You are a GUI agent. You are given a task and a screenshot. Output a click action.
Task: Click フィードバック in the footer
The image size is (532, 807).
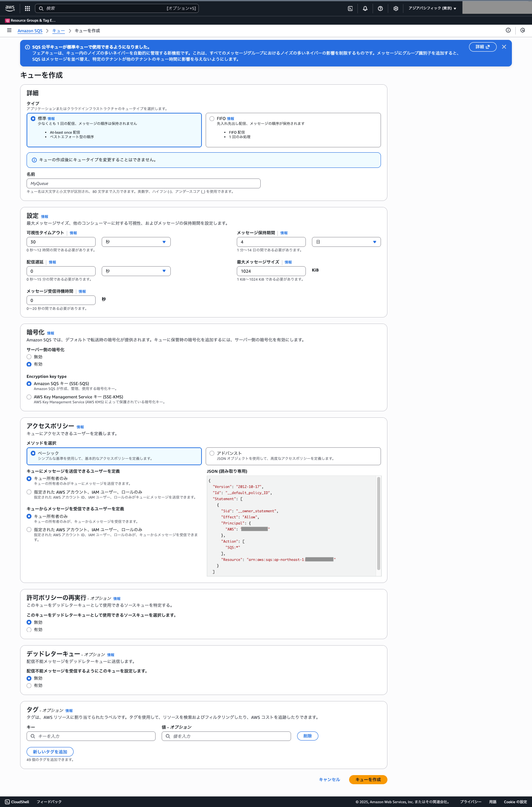pyautogui.click(x=49, y=802)
